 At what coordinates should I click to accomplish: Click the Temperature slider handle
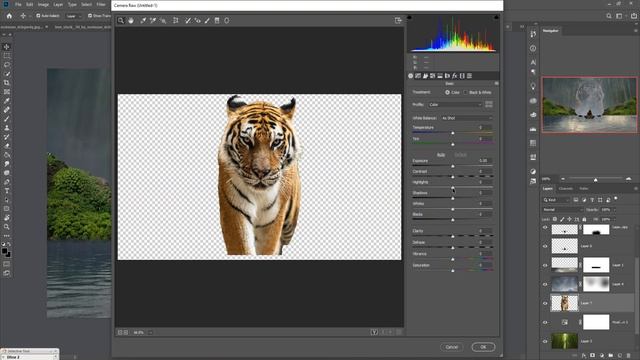(x=453, y=133)
